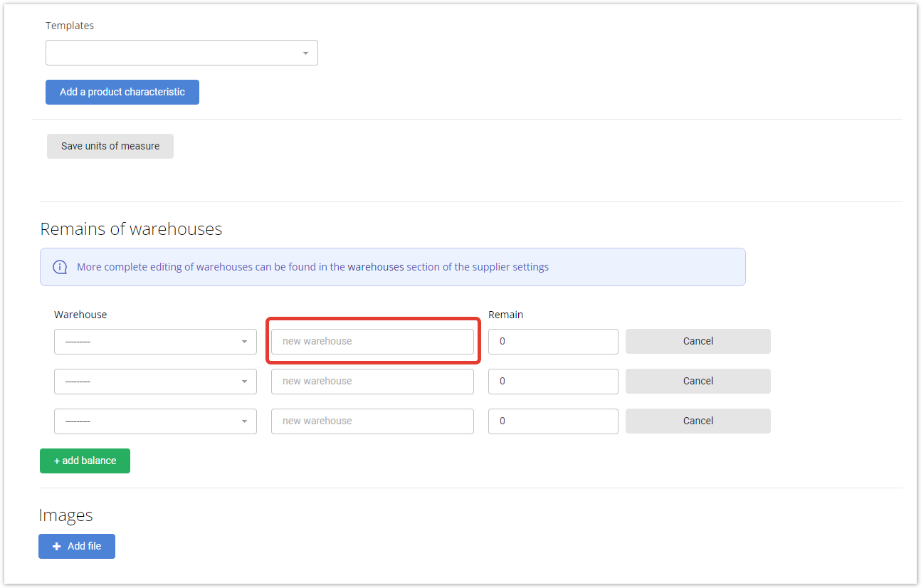Click first row Remain value field

tap(553, 342)
